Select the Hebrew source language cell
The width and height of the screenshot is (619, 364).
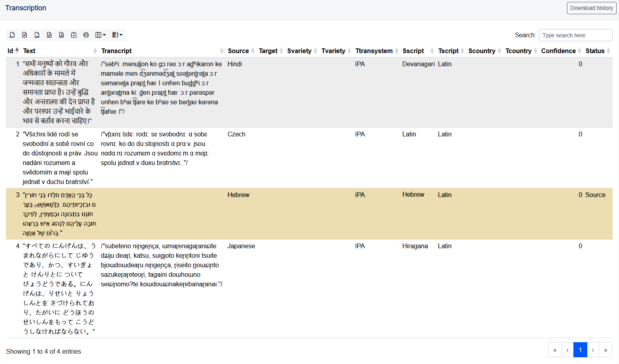click(238, 195)
